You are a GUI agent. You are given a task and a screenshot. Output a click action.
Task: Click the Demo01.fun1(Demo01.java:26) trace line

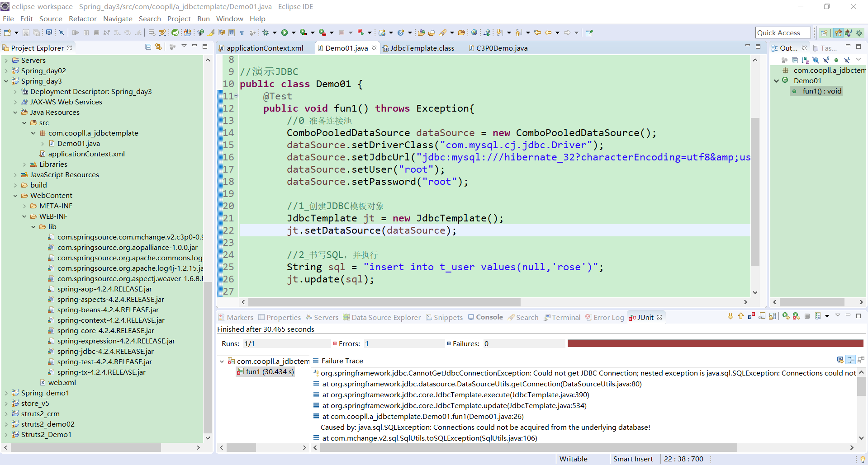point(423,416)
